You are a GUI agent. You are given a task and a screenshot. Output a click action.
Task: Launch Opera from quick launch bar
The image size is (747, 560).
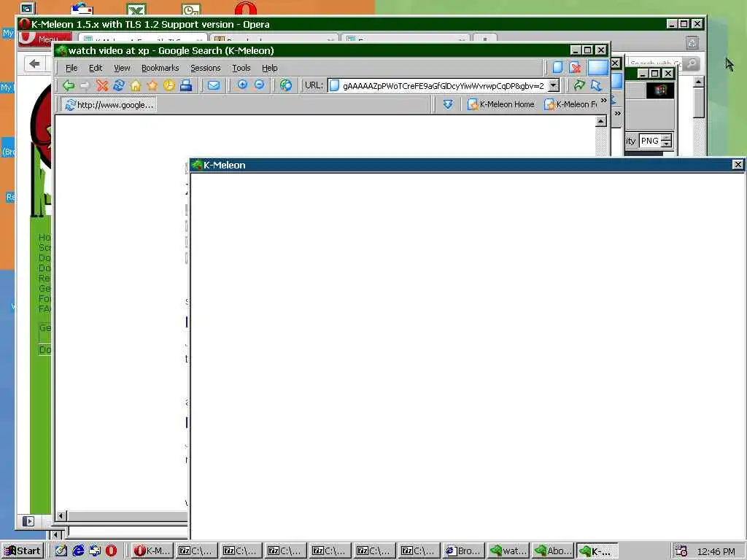point(111,551)
